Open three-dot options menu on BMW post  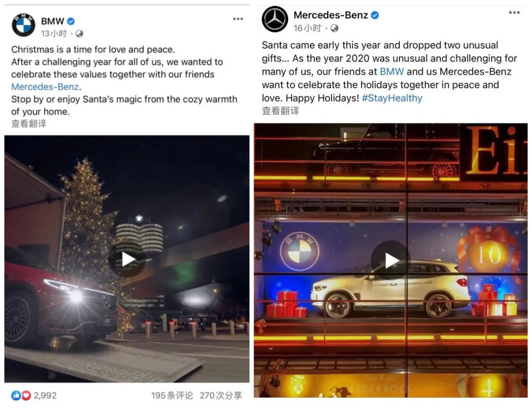238,19
